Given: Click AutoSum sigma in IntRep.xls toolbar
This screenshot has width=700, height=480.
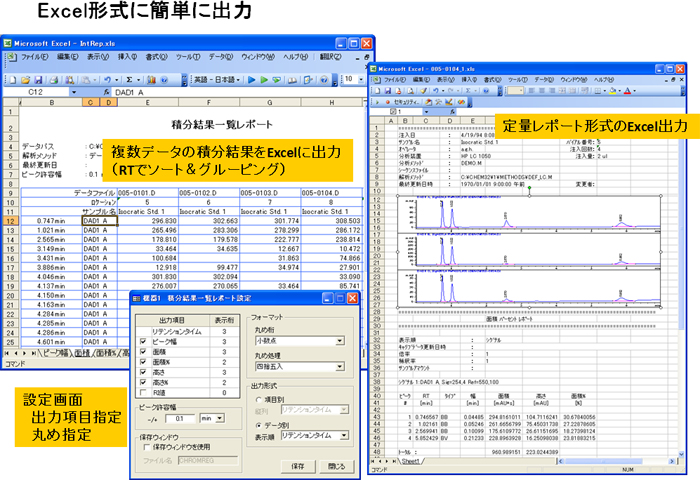Looking at the screenshot, I should pyautogui.click(x=129, y=80).
